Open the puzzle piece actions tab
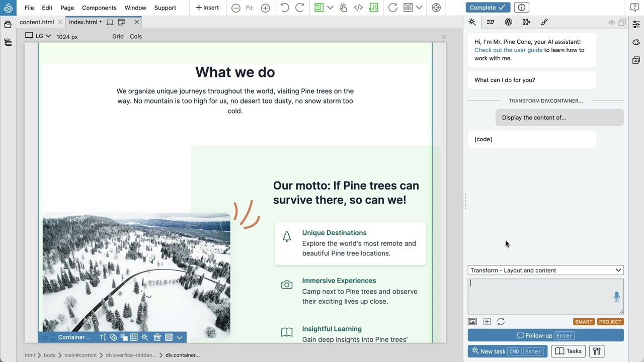Viewport: 644px width, 362px height. click(526, 22)
